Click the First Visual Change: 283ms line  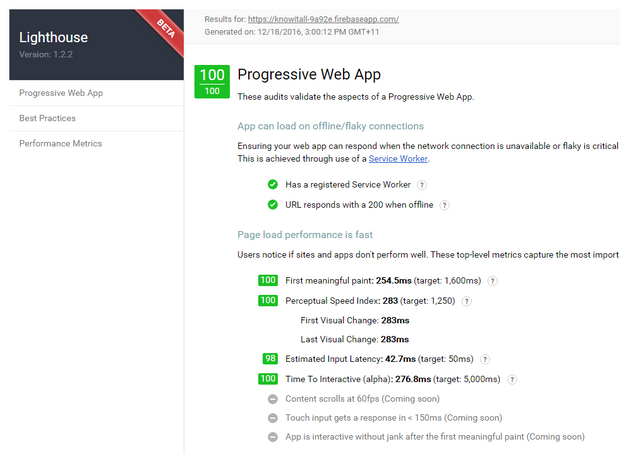point(355,320)
